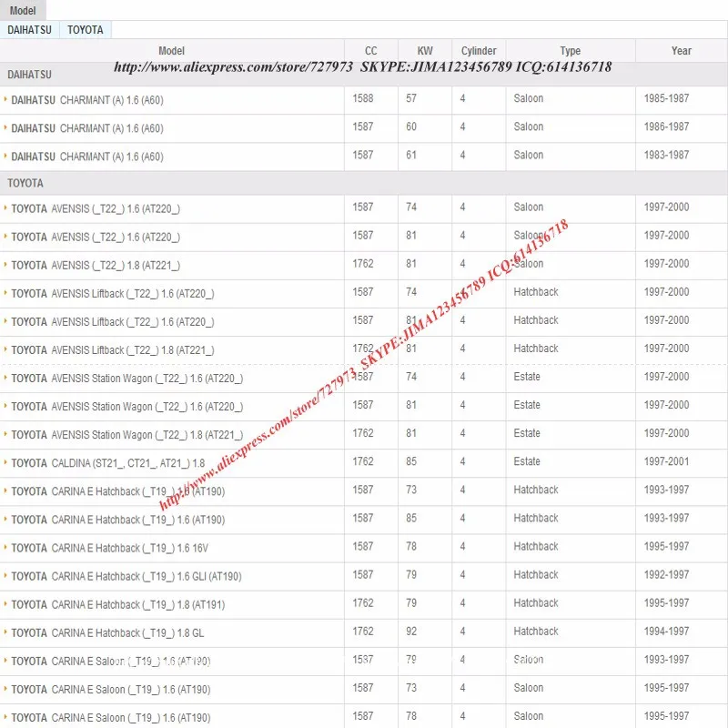Expand arrow for CARINA E Hatchback 1.8 GL
The width and height of the screenshot is (728, 728).
[x=5, y=632]
